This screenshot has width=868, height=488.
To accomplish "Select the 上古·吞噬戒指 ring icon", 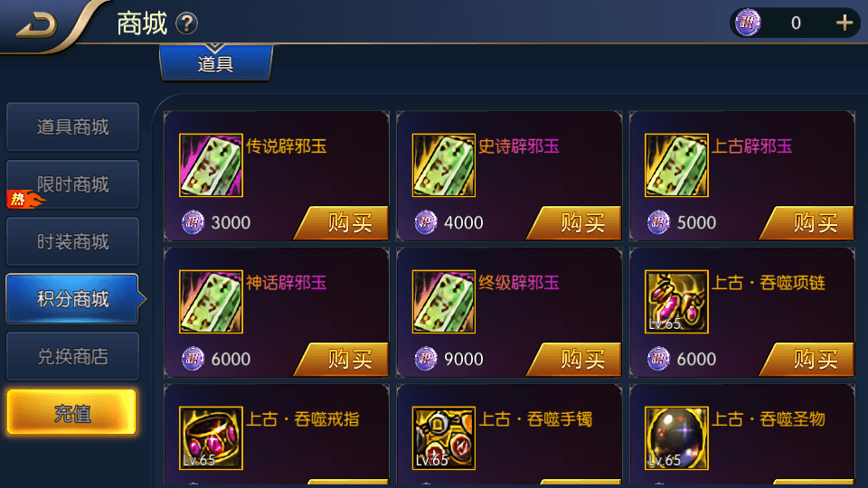I will [211, 438].
